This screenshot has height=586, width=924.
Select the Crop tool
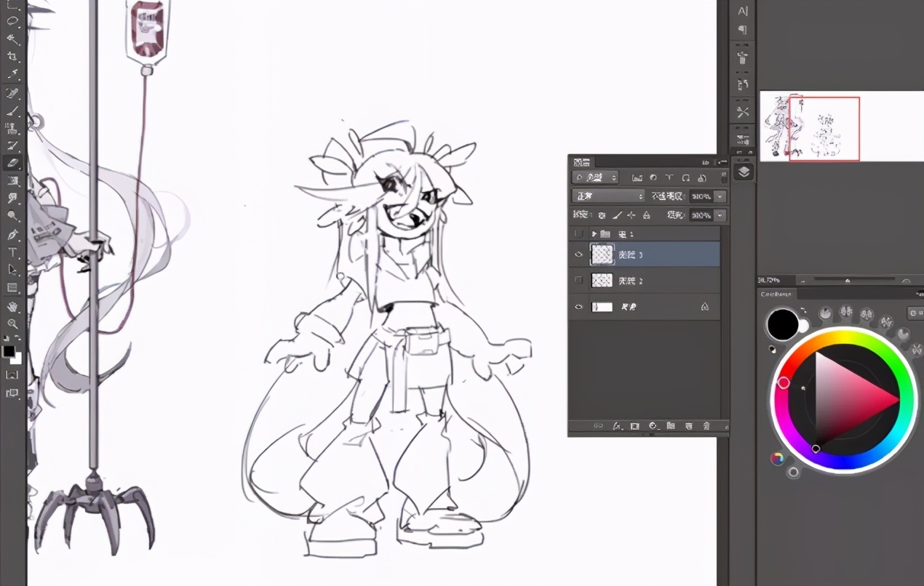click(x=12, y=57)
